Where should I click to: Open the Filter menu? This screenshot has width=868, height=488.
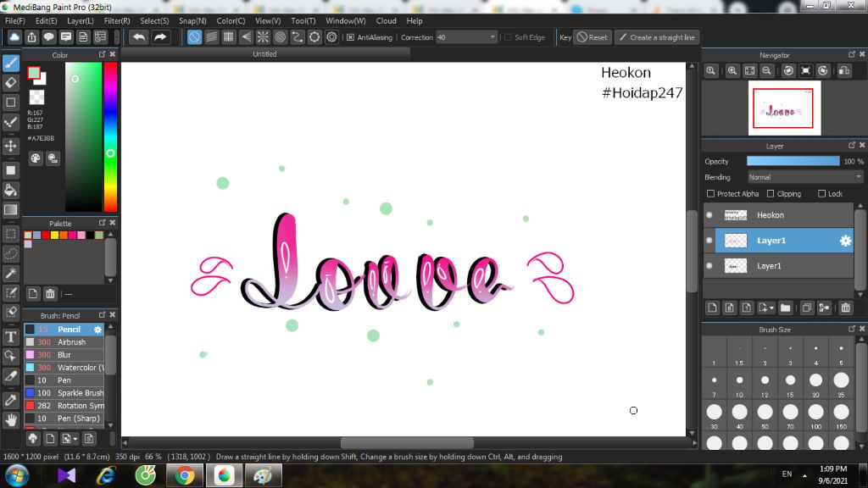pos(117,20)
